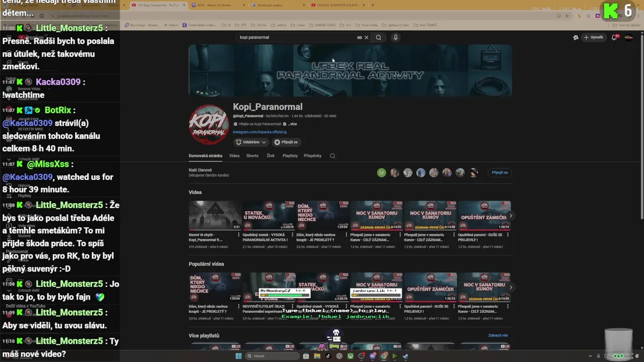Click Kacka0309 username in chat overlay

(58, 82)
